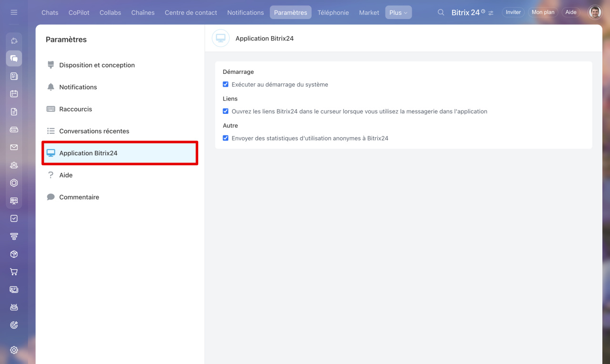Open the board presentation sidebar icon
The height and width of the screenshot is (364, 610).
(x=14, y=201)
